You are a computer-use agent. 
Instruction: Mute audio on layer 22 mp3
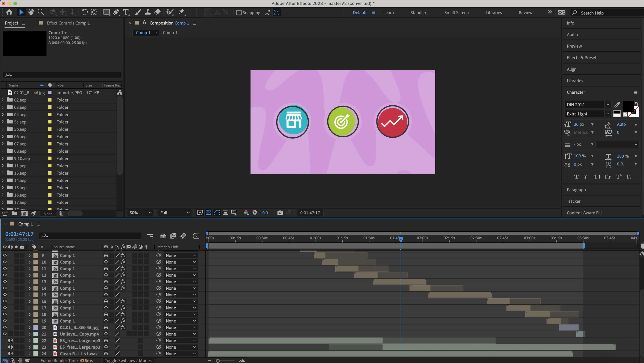tap(11, 340)
